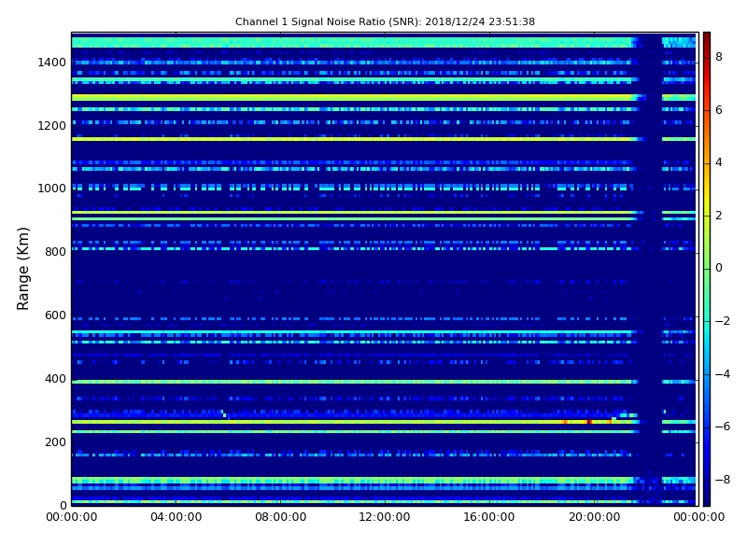Click the bright yellow-green band near 1290 km
This screenshot has width=747, height=560.
point(353,98)
